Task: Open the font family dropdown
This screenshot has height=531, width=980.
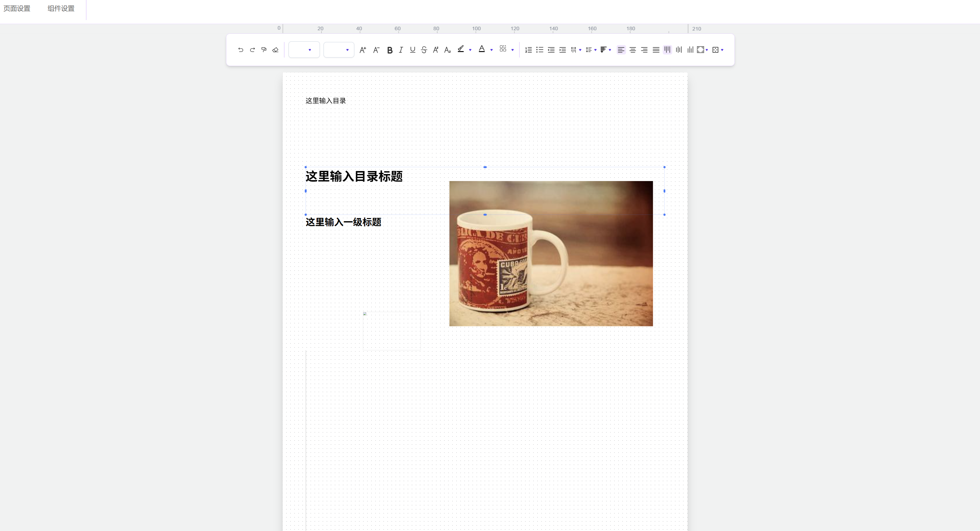Action: point(304,50)
